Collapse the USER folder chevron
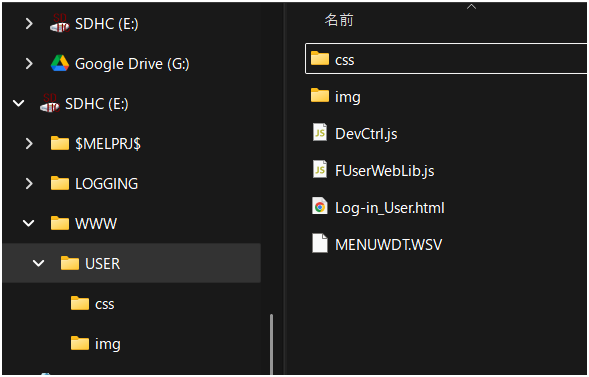Image resolution: width=589 pixels, height=377 pixels. coord(38,264)
